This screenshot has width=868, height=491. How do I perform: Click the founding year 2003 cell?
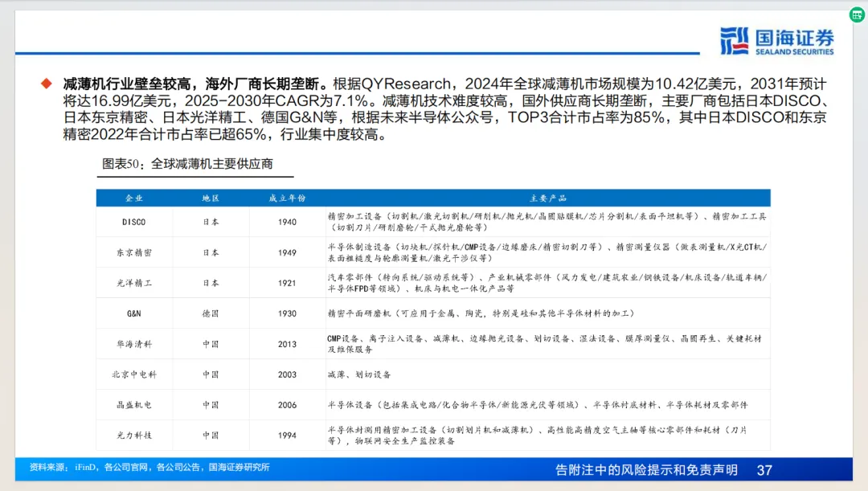pos(287,374)
